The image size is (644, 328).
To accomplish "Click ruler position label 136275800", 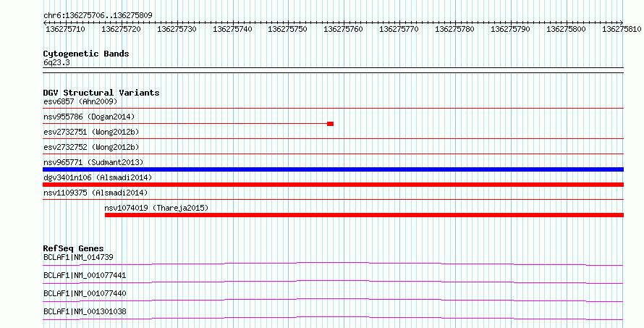I will [566, 29].
